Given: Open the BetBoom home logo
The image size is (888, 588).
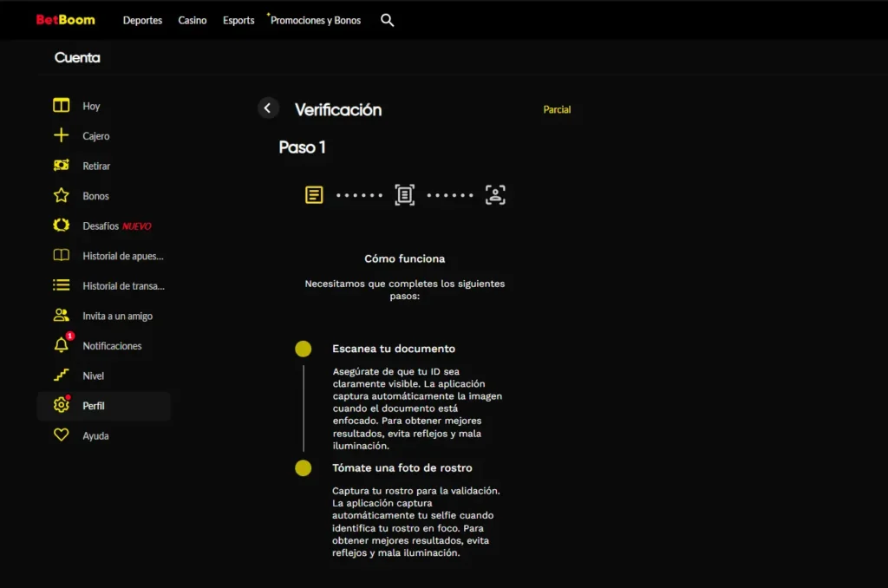Looking at the screenshot, I should click(66, 20).
